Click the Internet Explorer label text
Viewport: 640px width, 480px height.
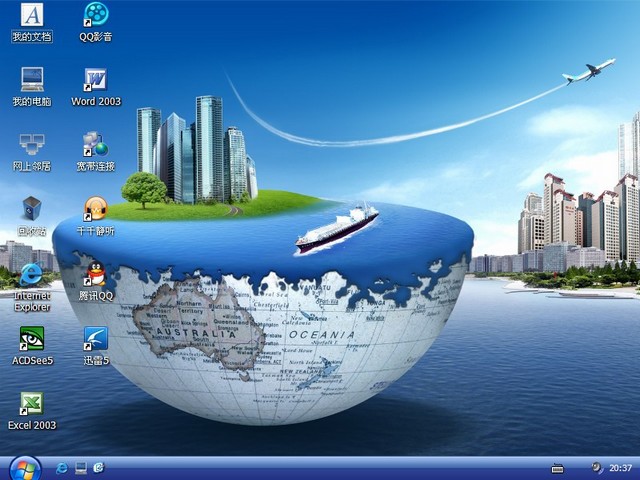pyautogui.click(x=32, y=302)
